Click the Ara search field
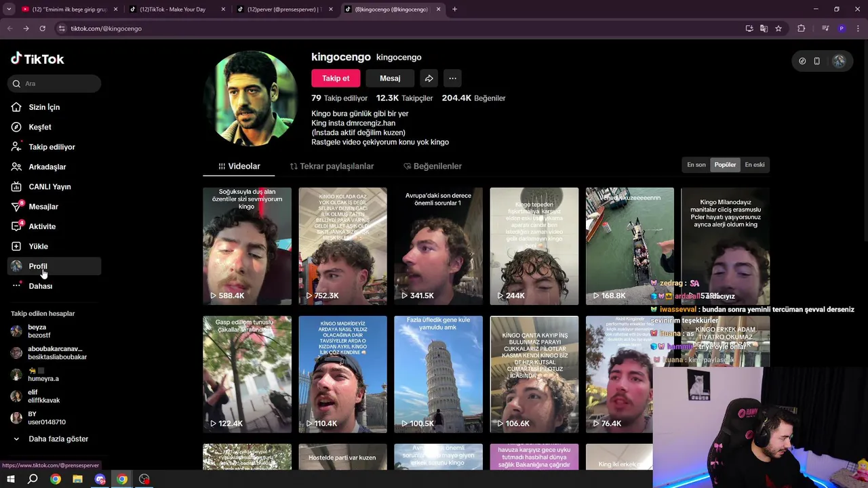The width and height of the screenshot is (868, 488). click(x=54, y=83)
